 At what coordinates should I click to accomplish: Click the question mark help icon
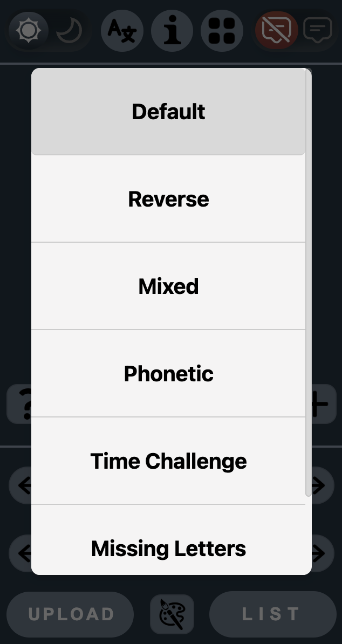19,404
